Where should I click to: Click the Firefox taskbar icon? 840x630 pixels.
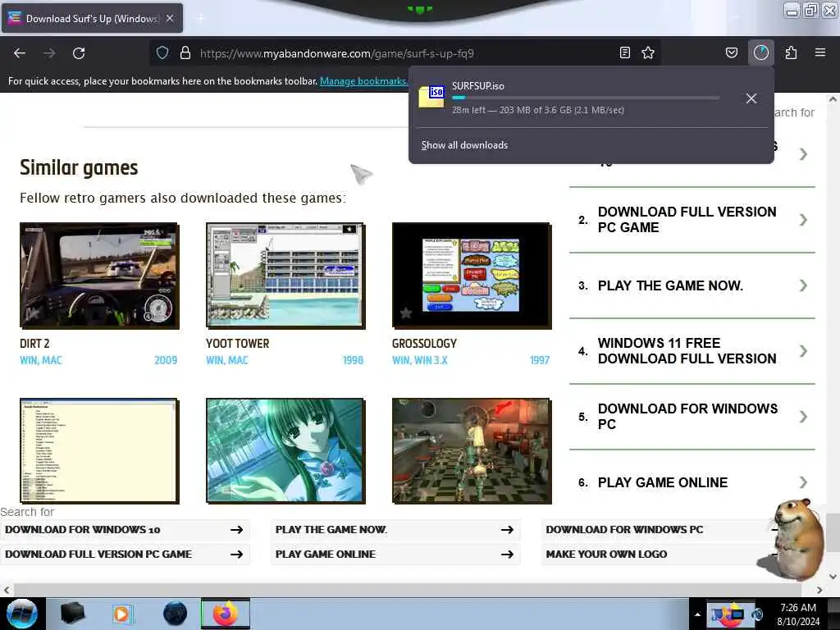226,614
